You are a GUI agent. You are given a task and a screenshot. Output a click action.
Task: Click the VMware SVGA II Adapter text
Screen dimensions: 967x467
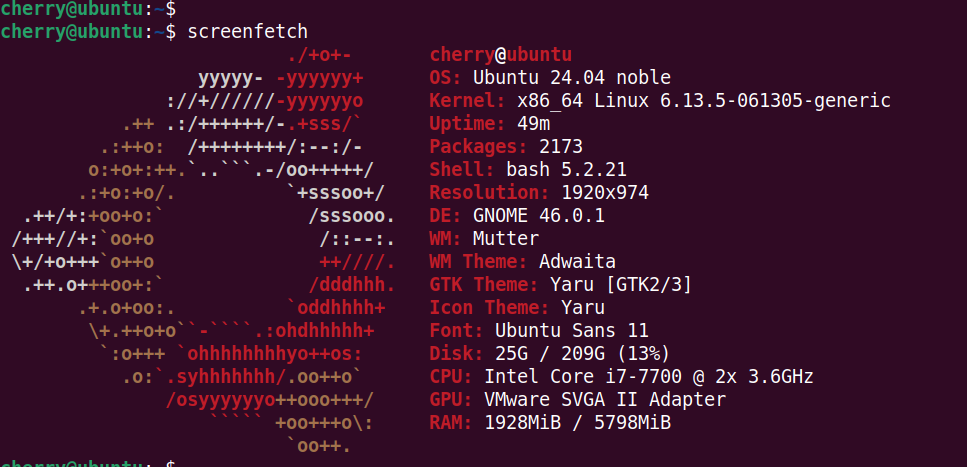point(604,400)
